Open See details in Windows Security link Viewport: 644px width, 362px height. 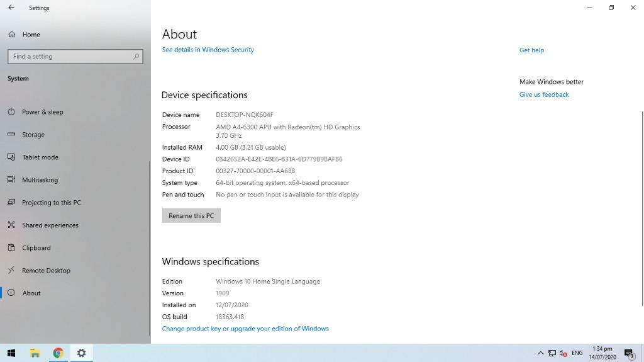point(208,50)
